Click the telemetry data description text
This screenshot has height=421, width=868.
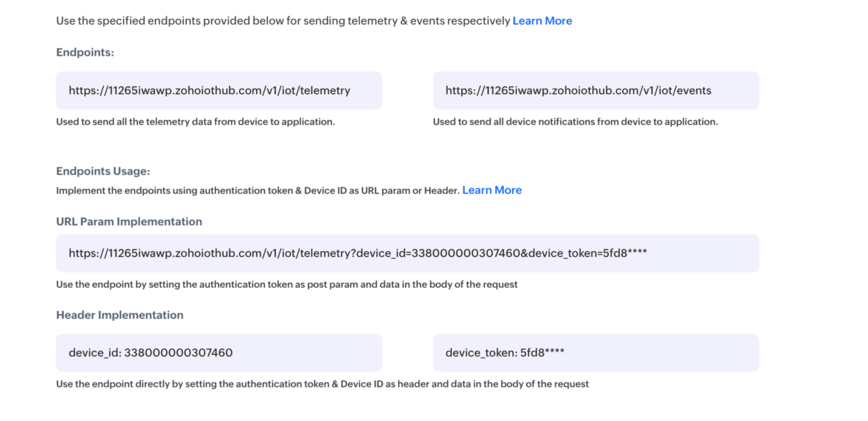click(x=195, y=122)
